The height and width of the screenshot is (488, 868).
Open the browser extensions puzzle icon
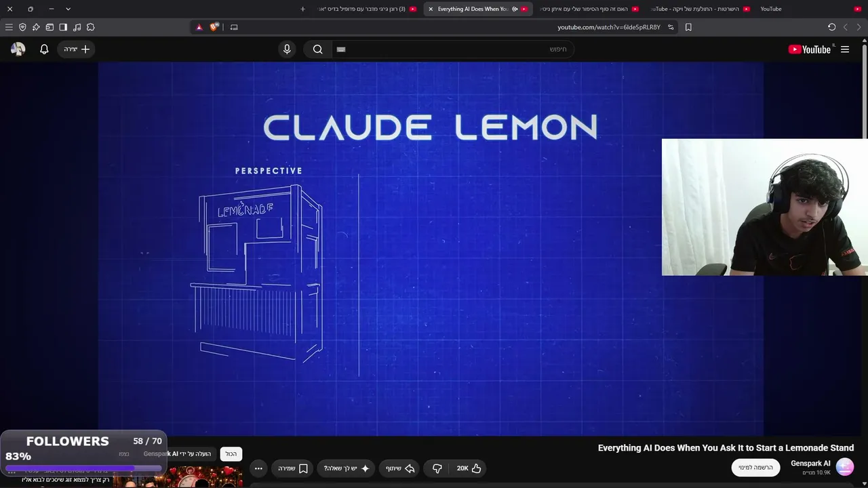point(90,27)
